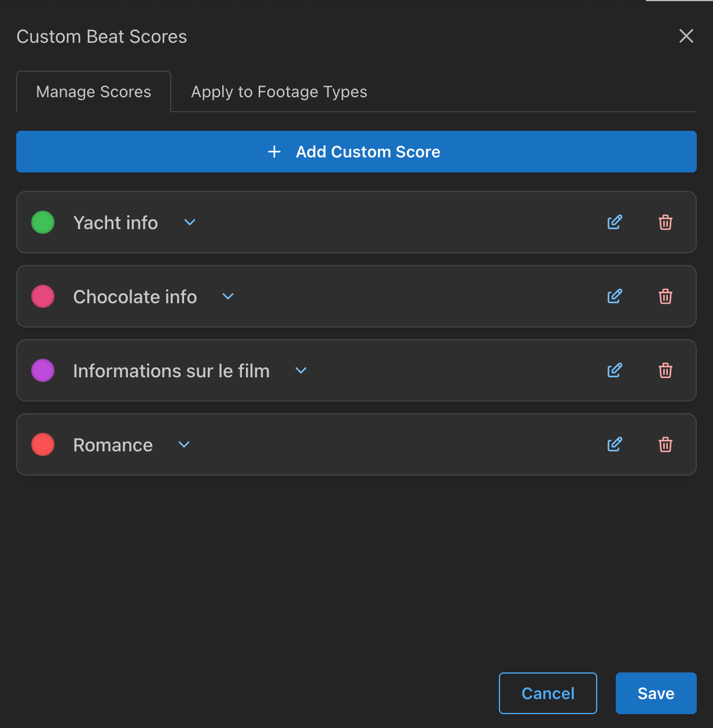Delete the Romance score

[x=666, y=444]
